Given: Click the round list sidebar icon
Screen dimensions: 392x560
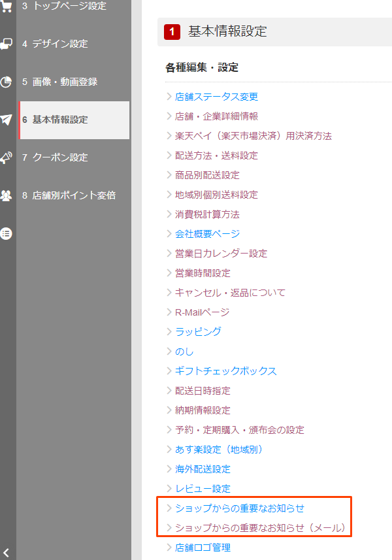Looking at the screenshot, I should point(6,233).
